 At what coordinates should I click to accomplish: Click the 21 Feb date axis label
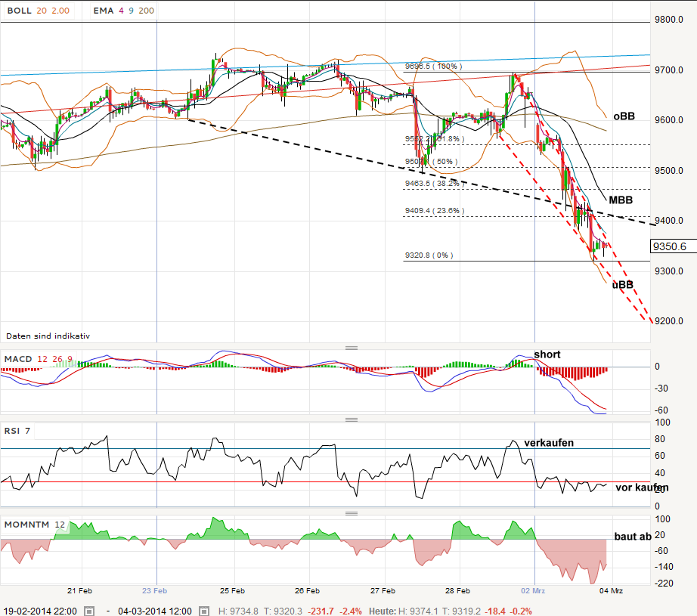click(x=79, y=590)
